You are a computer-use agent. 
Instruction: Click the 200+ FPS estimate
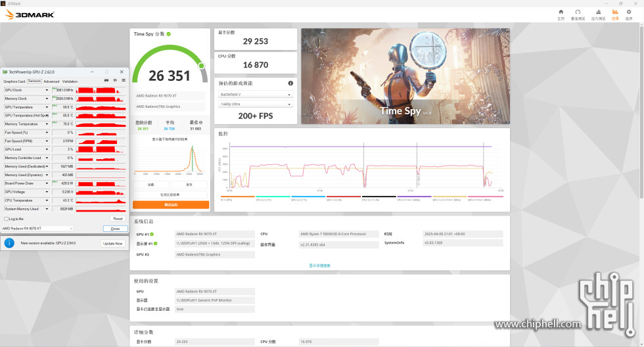256,116
